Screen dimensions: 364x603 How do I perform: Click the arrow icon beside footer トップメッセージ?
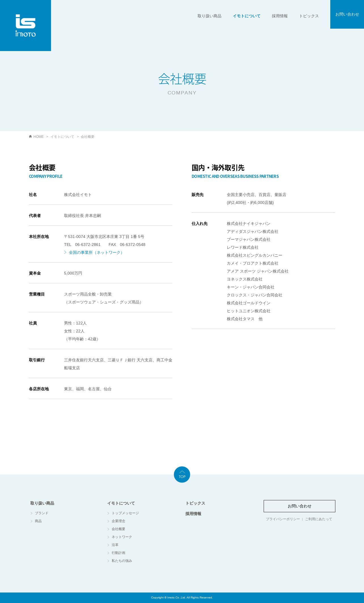[108, 513]
